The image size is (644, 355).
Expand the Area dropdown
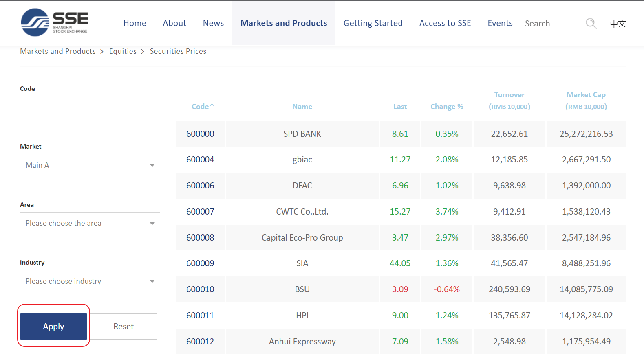coord(90,223)
